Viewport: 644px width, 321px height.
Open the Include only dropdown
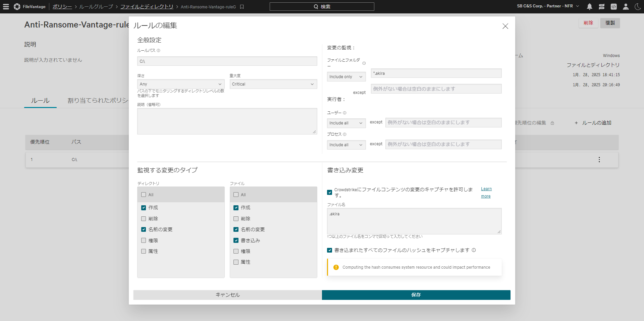[x=346, y=77]
